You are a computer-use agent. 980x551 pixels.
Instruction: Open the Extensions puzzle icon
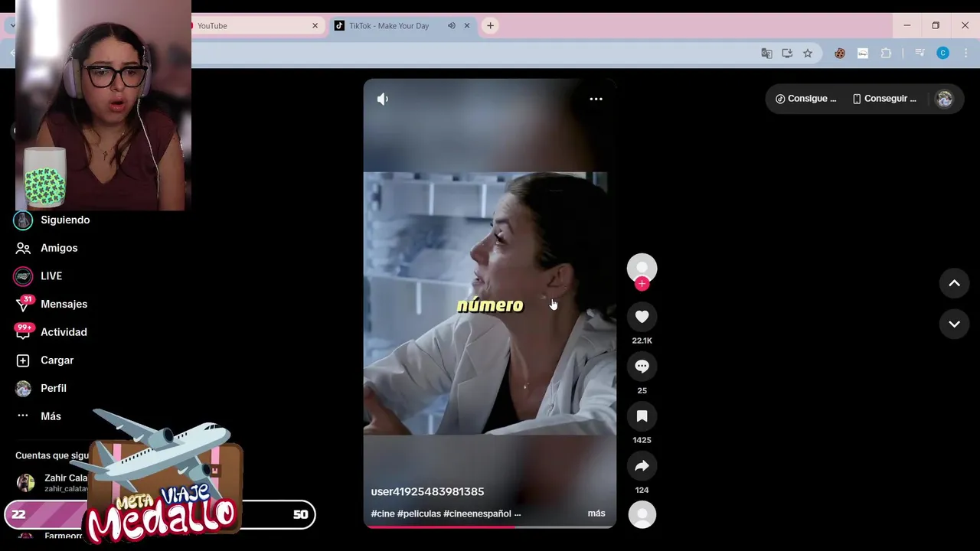point(887,53)
